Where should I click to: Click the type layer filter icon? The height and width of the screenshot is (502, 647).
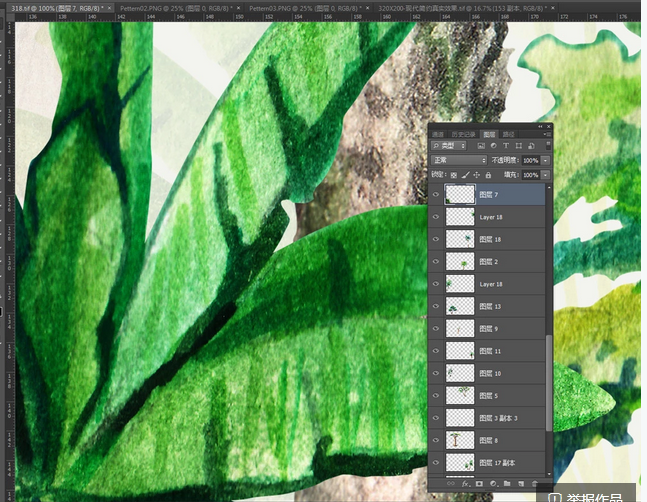(x=505, y=146)
